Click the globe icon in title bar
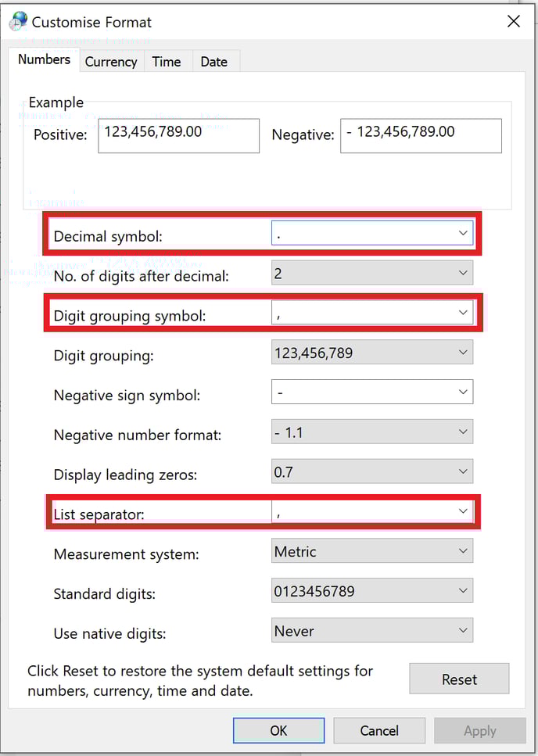 (x=19, y=21)
